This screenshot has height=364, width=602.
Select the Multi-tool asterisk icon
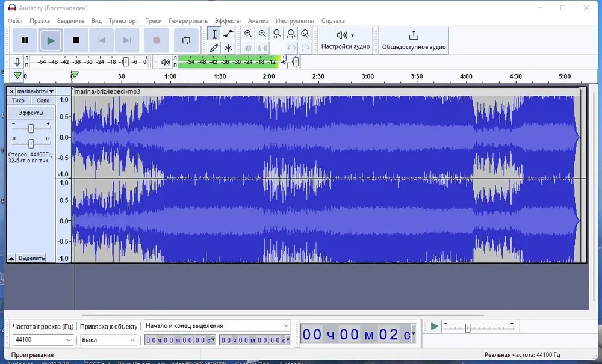coord(228,48)
